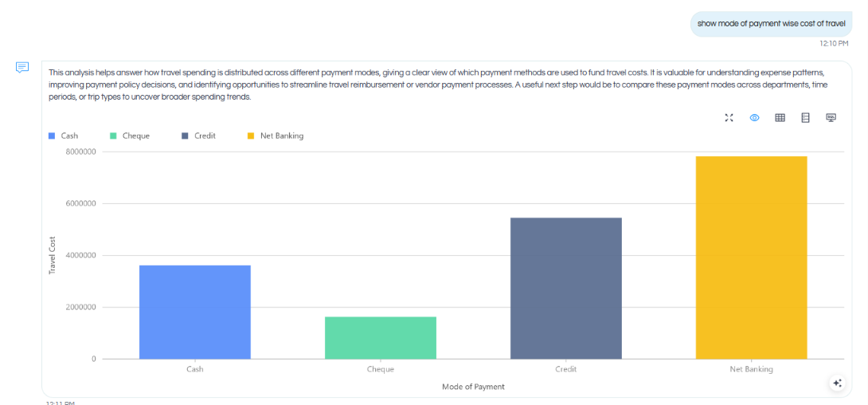The height and width of the screenshot is (405, 868).
Task: Open the data source server icon
Action: [805, 117]
